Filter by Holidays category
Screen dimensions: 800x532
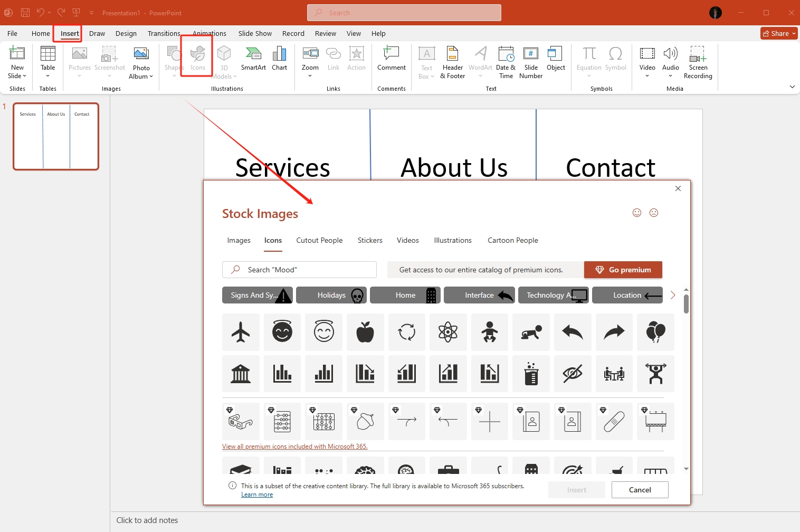pos(331,295)
